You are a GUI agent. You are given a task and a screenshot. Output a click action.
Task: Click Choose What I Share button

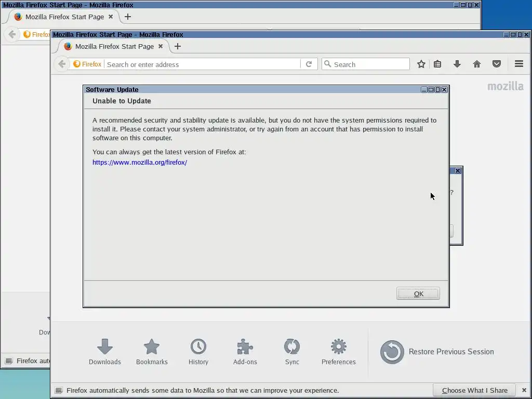[x=474, y=390]
